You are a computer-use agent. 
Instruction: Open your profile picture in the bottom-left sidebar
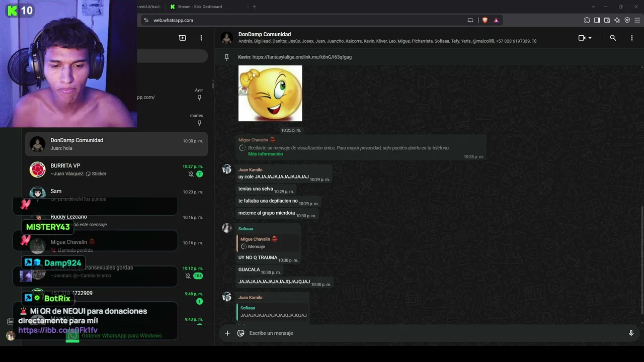(x=10, y=336)
